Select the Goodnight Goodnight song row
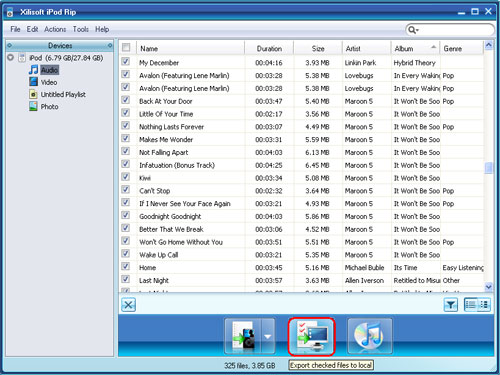Screen dimensions: 500x375 301,216
